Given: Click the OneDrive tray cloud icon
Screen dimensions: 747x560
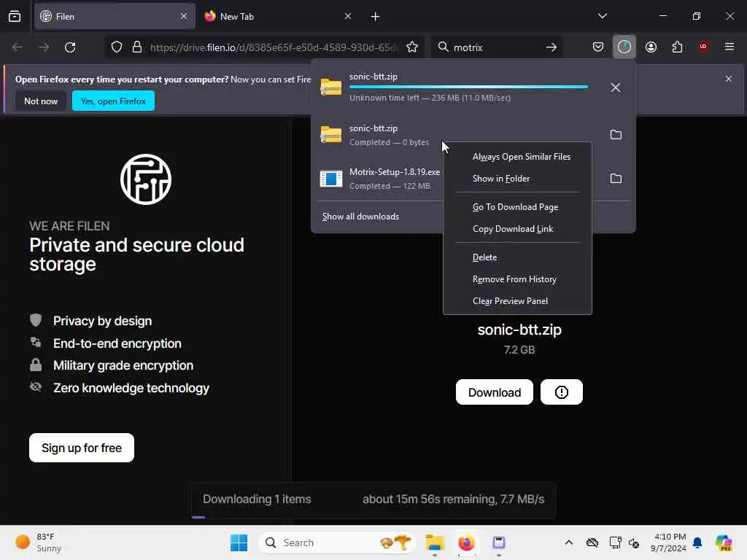Looking at the screenshot, I should click(x=592, y=542).
